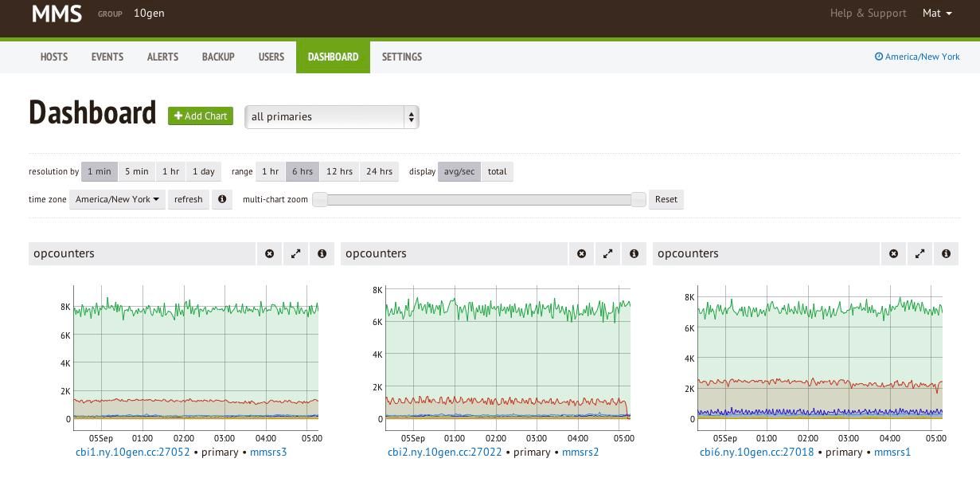Open the Mat account menu
The width and height of the screenshot is (980, 478).
click(936, 13)
